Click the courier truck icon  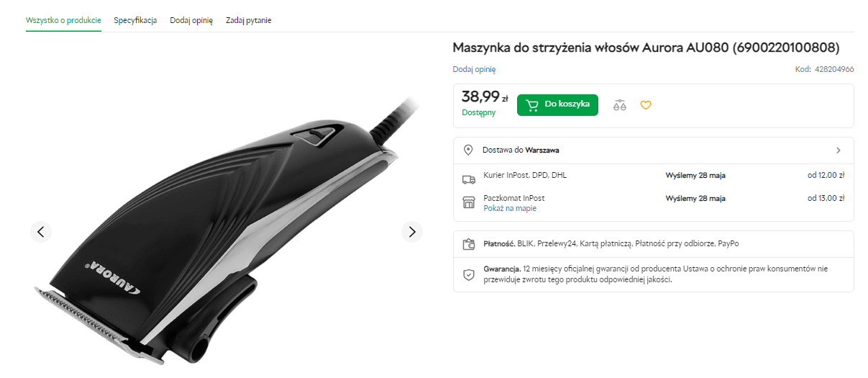[x=469, y=179]
